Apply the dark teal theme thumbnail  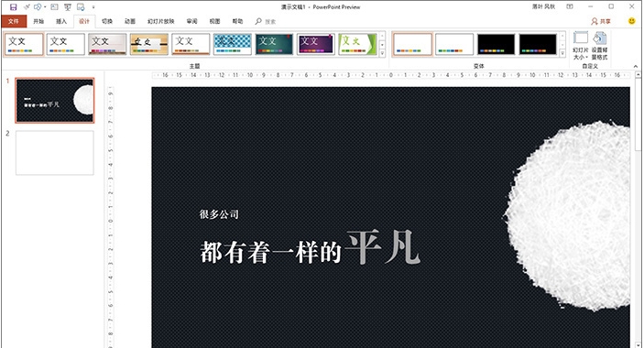(274, 44)
